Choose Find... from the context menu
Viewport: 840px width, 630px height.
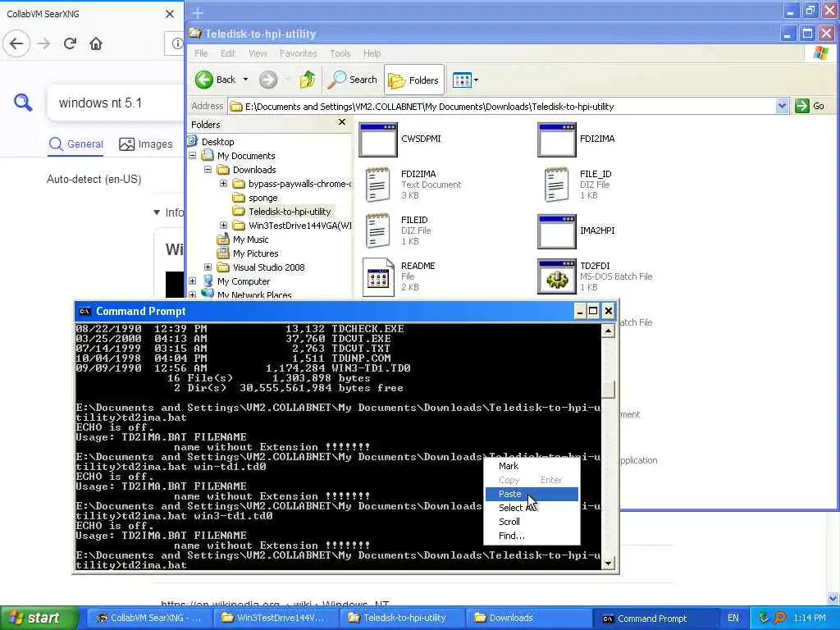pyautogui.click(x=532, y=536)
